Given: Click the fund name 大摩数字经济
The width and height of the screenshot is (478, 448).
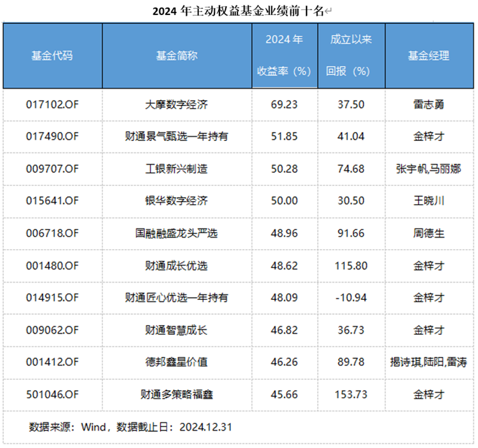Looking at the screenshot, I should pyautogui.click(x=176, y=104).
